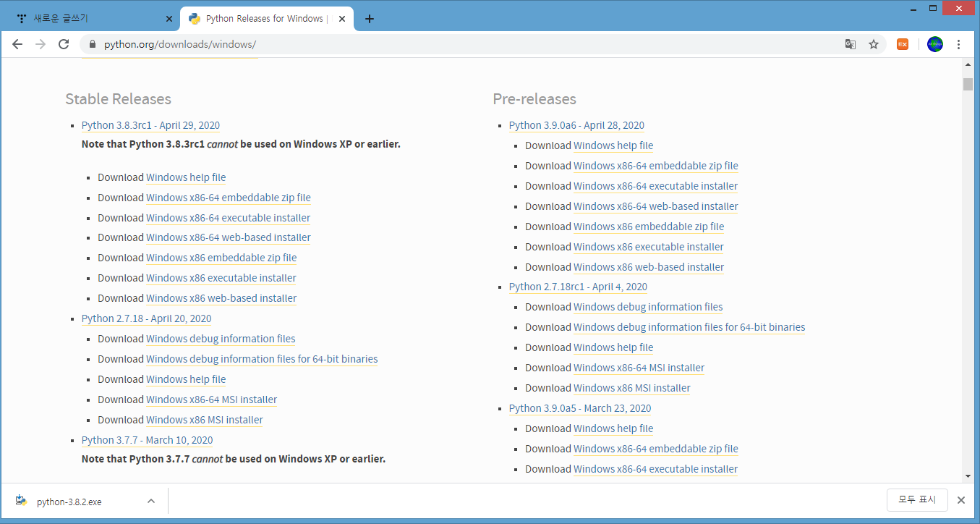Reload the python.org page

click(64, 44)
